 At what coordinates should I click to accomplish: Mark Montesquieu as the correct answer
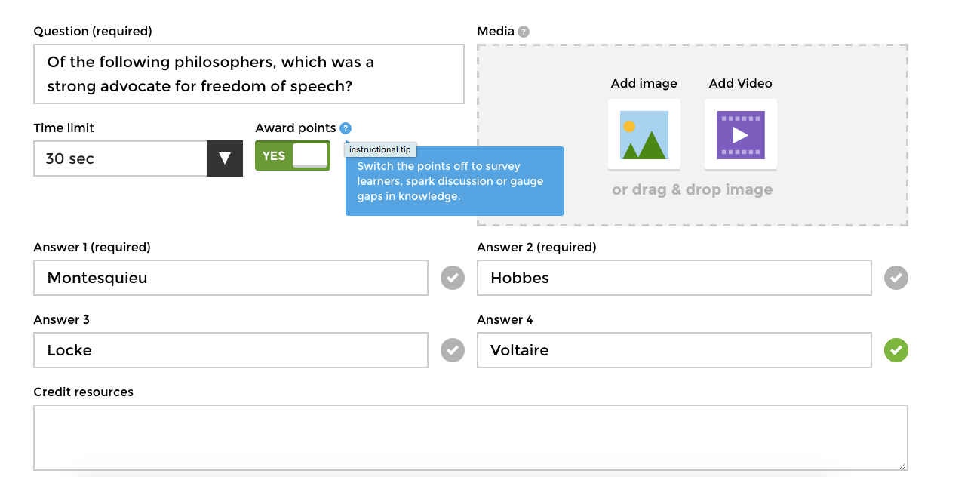[452, 278]
